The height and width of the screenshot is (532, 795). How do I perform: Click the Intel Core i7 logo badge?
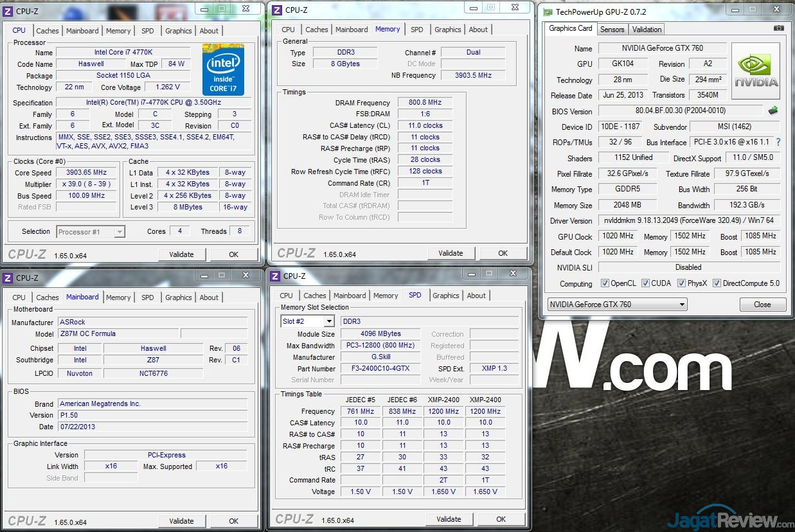click(x=223, y=69)
